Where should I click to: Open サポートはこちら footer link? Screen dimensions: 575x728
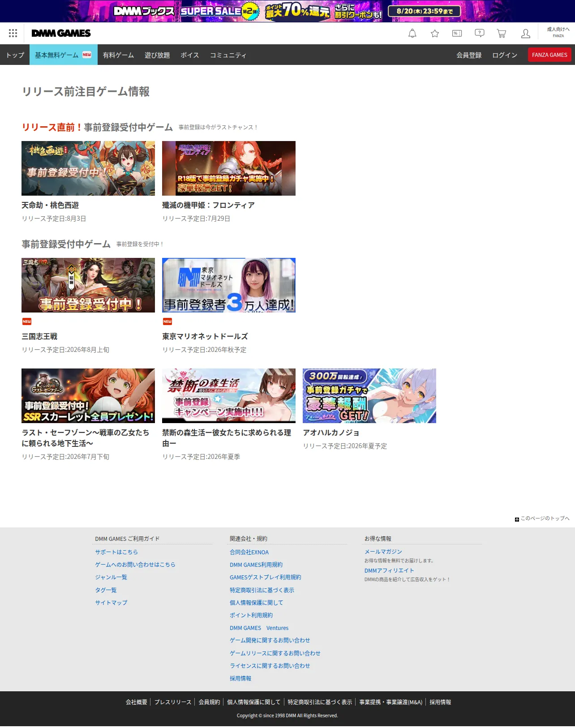(116, 552)
